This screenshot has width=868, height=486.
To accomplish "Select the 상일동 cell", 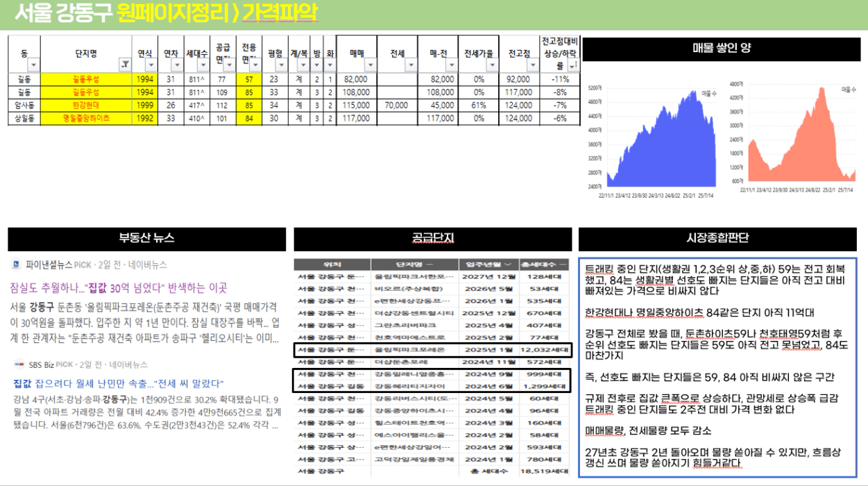I will tap(24, 119).
